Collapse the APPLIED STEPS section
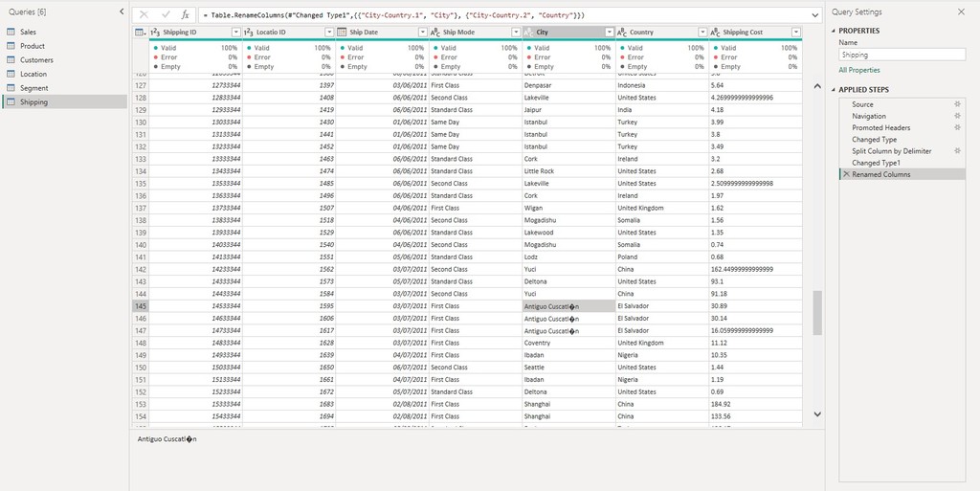The height and width of the screenshot is (491, 980). click(x=834, y=90)
